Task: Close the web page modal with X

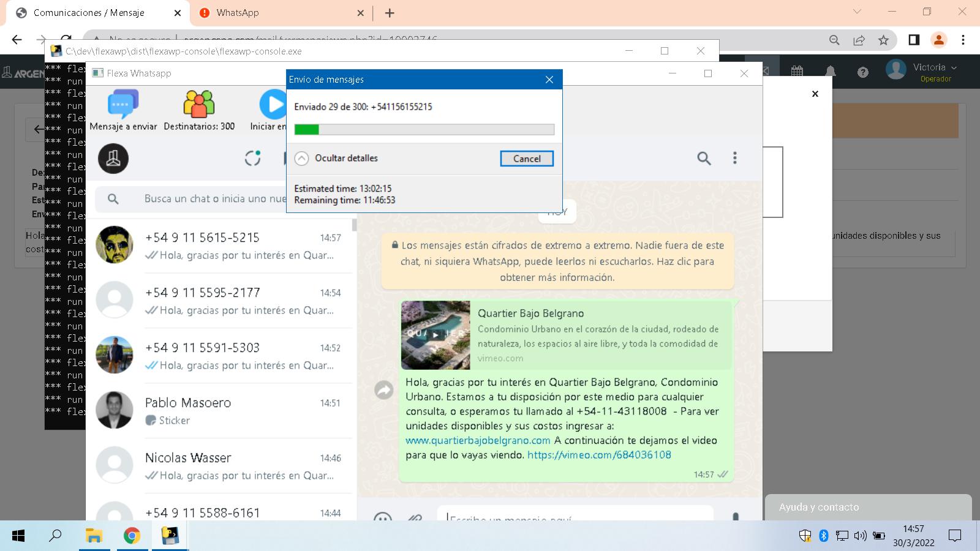Action: (x=815, y=94)
